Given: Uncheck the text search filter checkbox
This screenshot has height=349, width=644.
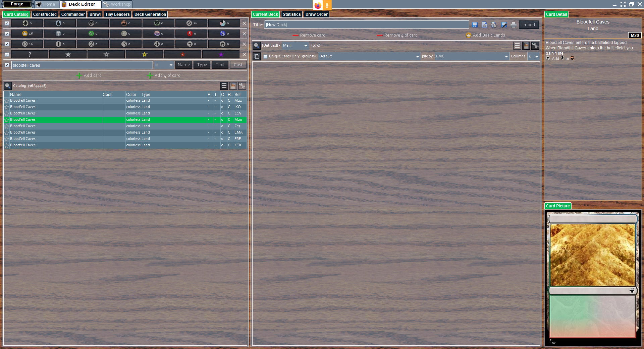Looking at the screenshot, I should point(7,65).
